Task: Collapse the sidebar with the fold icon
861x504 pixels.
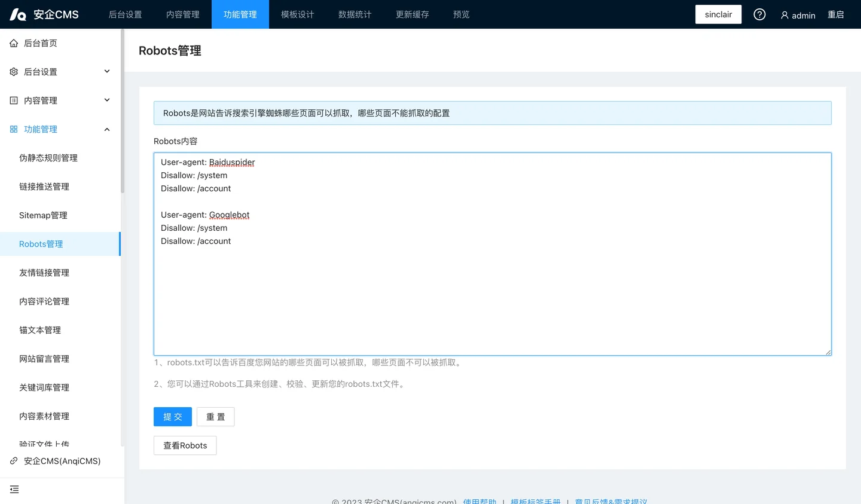Action: click(14, 490)
